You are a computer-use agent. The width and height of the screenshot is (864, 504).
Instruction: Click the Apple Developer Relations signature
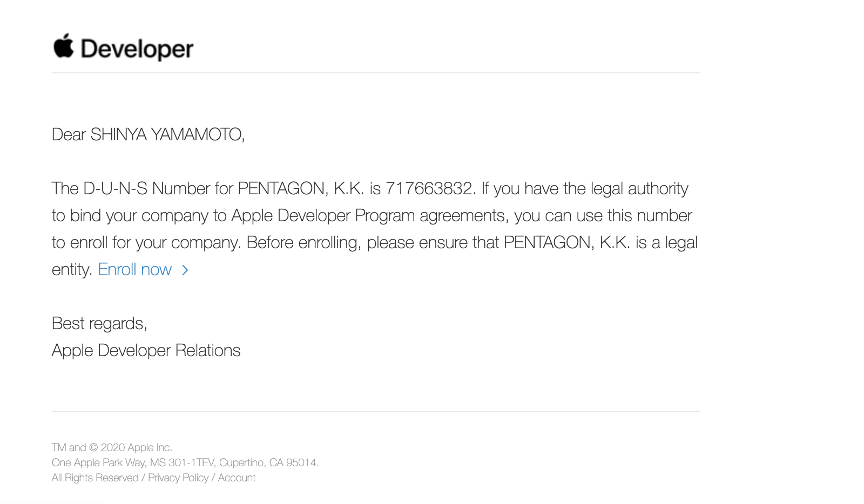click(x=146, y=350)
